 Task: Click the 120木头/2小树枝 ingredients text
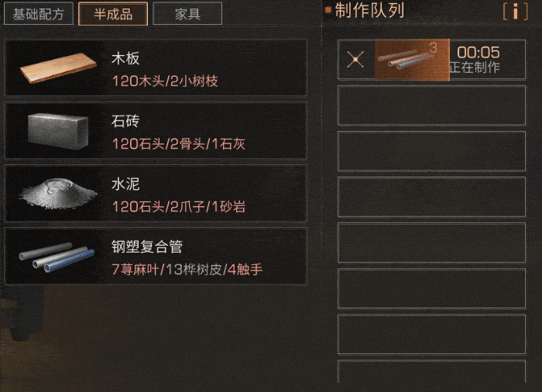point(165,81)
